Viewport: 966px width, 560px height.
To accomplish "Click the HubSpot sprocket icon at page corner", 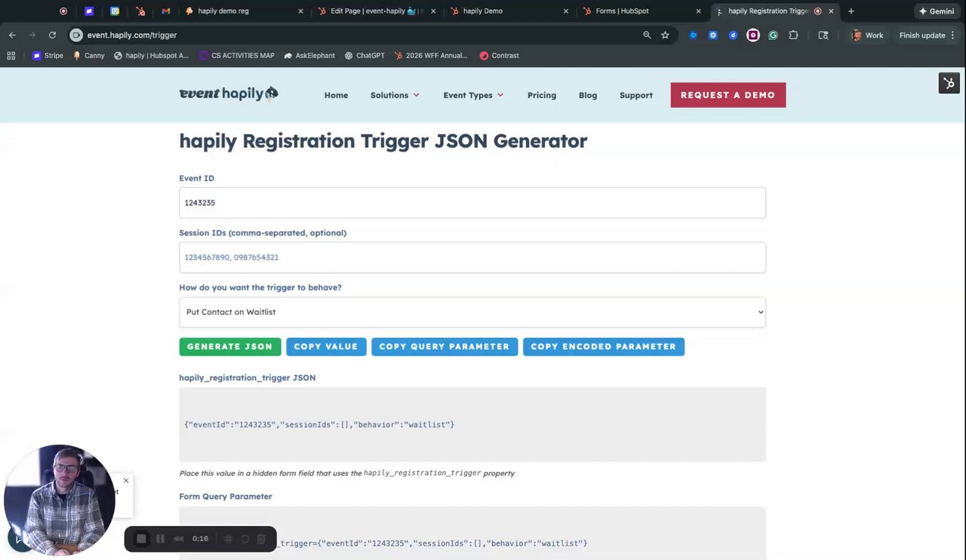I will coord(949,83).
